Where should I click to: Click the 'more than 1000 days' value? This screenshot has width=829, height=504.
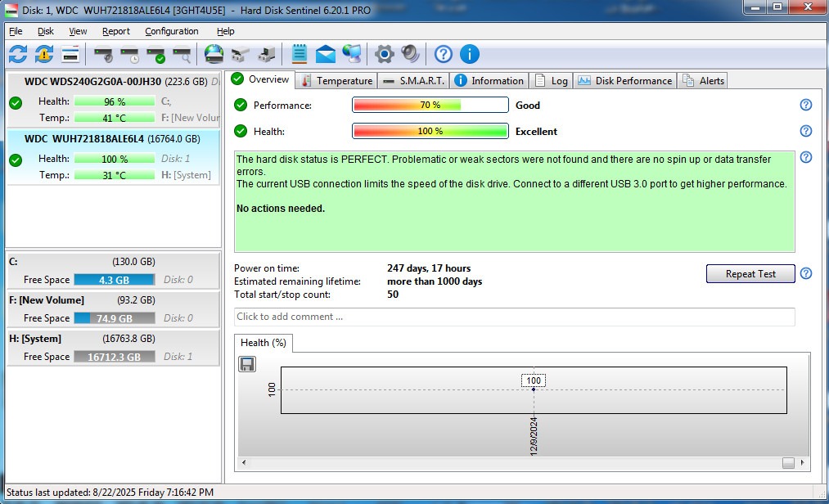click(x=435, y=281)
